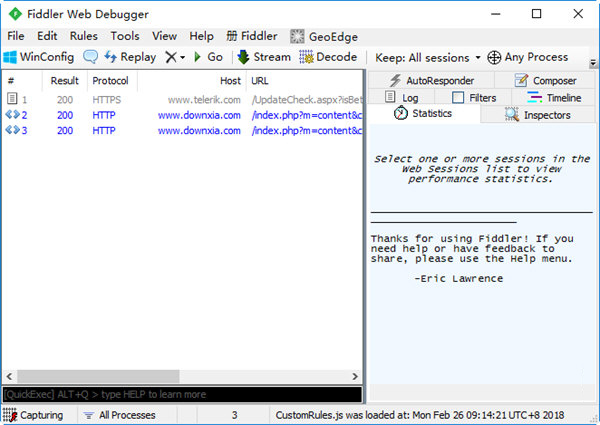Sort by the Protocol column header
Image resolution: width=600 pixels, height=425 pixels.
pos(111,81)
